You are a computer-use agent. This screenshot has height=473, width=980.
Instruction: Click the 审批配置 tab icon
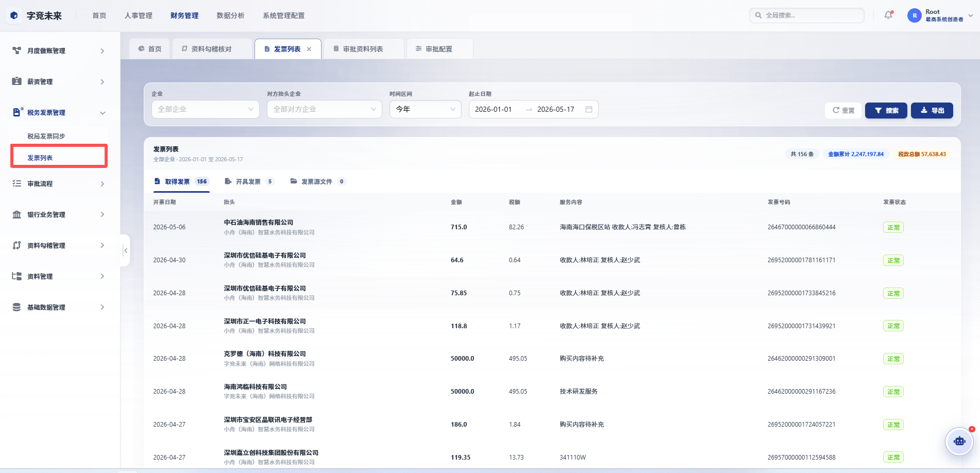pyautogui.click(x=418, y=49)
